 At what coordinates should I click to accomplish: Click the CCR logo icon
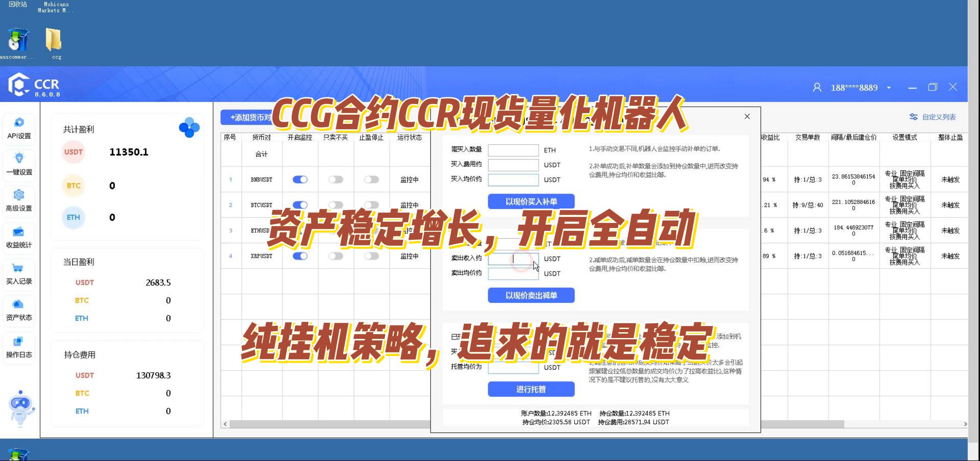pyautogui.click(x=18, y=85)
